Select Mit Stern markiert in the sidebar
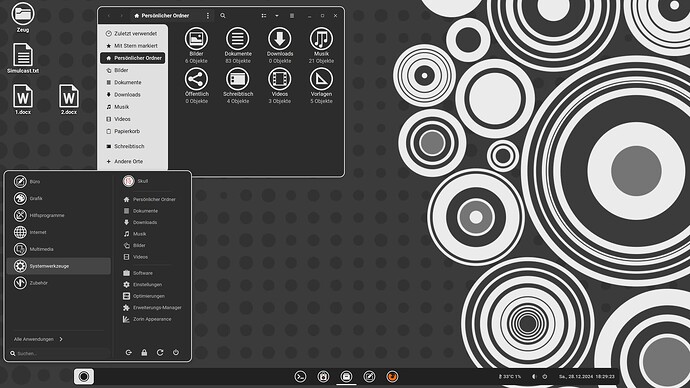 [x=132, y=46]
